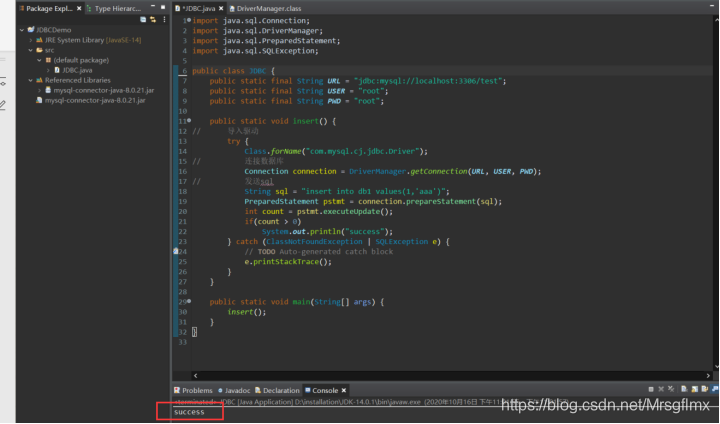The height and width of the screenshot is (424, 720).
Task: Click the editor vertical scrollbar up arrow
Action: [x=716, y=18]
